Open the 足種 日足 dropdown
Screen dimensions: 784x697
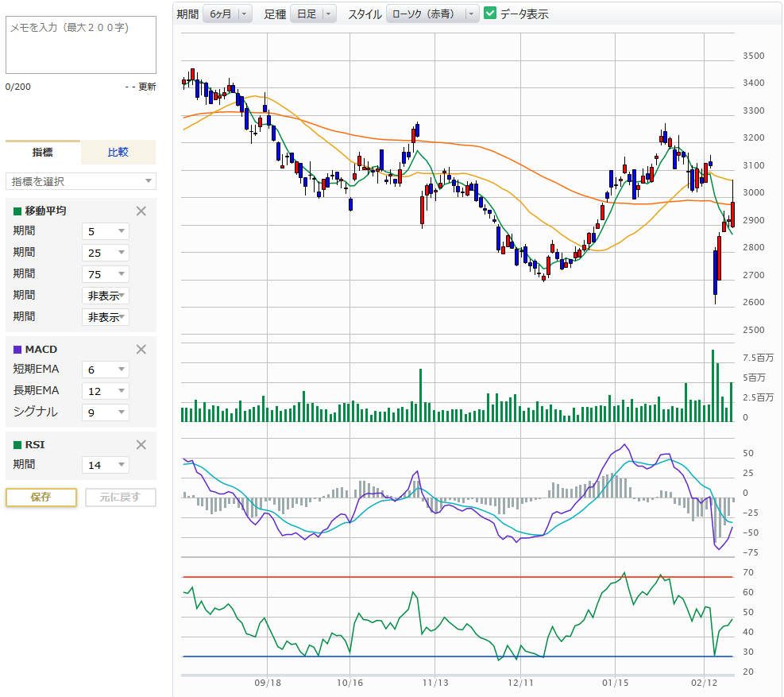tap(313, 14)
